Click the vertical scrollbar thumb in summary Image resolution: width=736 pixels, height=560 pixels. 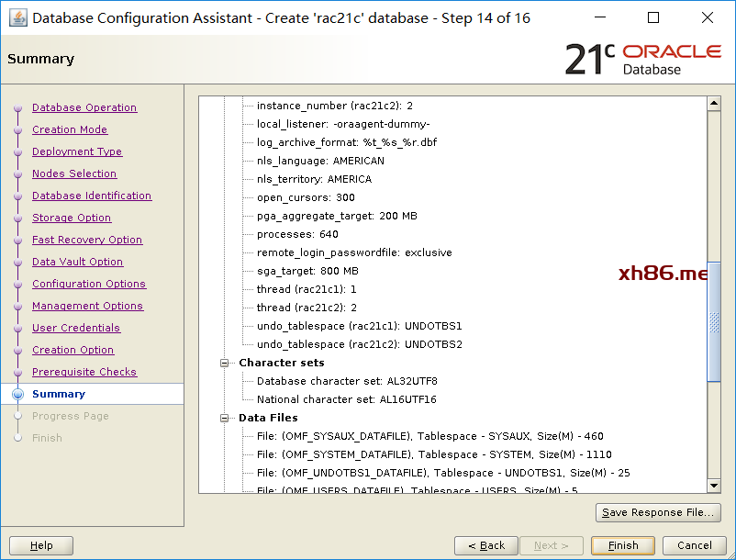click(x=713, y=321)
